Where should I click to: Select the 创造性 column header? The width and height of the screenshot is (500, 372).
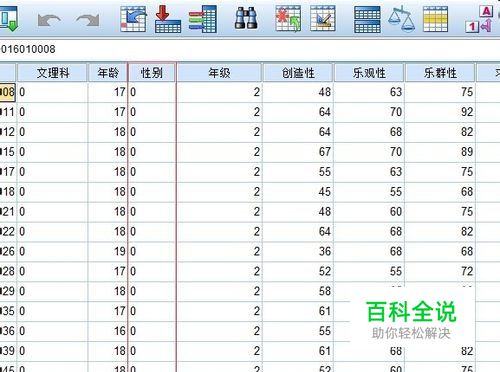click(x=298, y=72)
